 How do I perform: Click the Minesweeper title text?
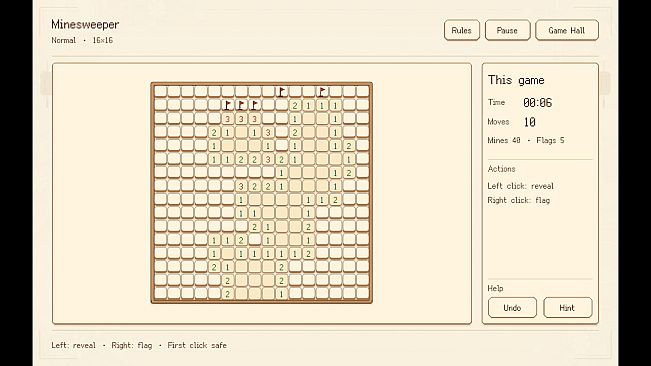click(x=85, y=24)
